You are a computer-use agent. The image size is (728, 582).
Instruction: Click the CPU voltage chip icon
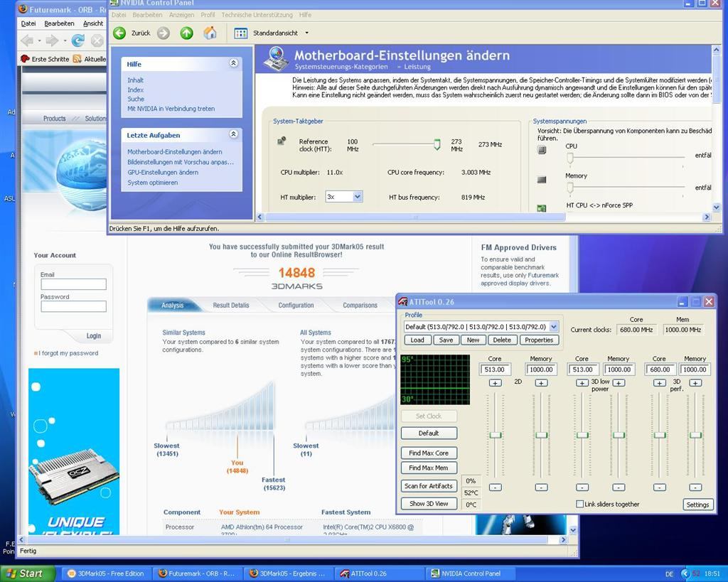541,150
